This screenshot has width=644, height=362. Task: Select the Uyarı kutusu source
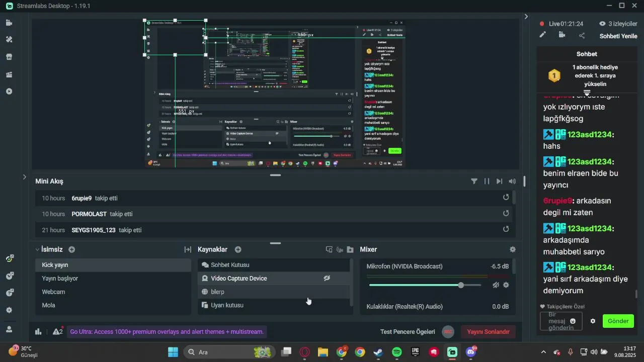(x=274, y=305)
